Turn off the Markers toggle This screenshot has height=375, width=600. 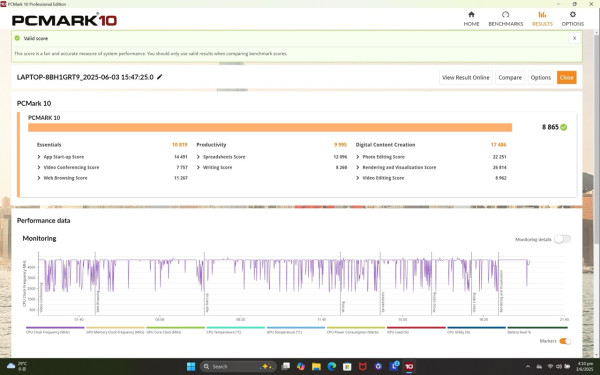[565, 341]
